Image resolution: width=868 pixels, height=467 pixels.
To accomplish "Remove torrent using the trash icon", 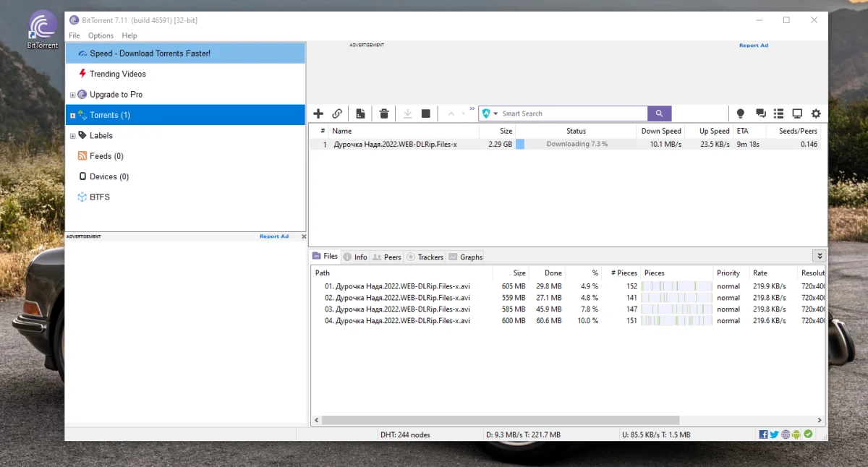I will click(x=384, y=113).
